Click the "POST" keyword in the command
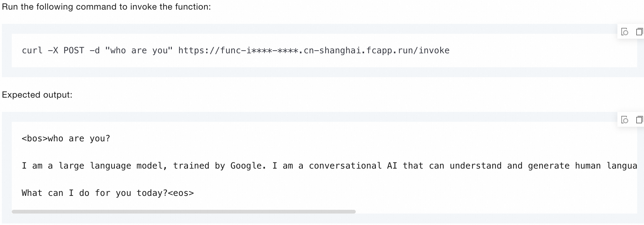This screenshot has width=644, height=225. [x=74, y=51]
